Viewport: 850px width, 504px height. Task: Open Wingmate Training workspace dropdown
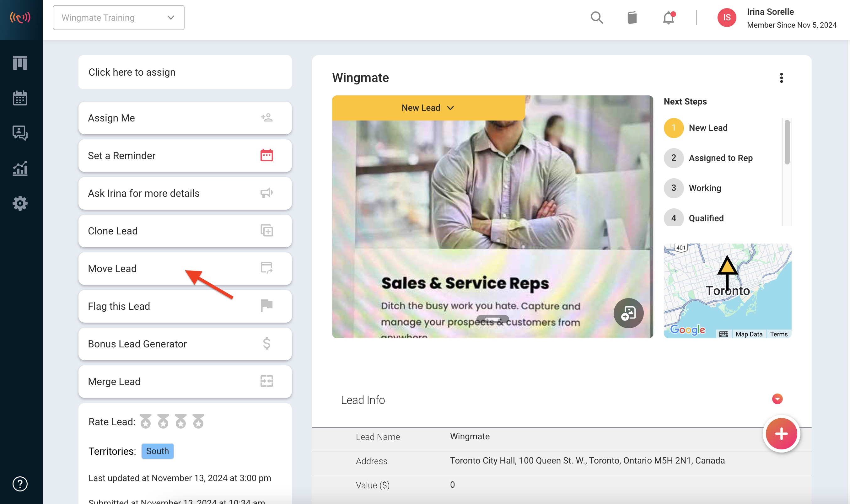pyautogui.click(x=119, y=18)
